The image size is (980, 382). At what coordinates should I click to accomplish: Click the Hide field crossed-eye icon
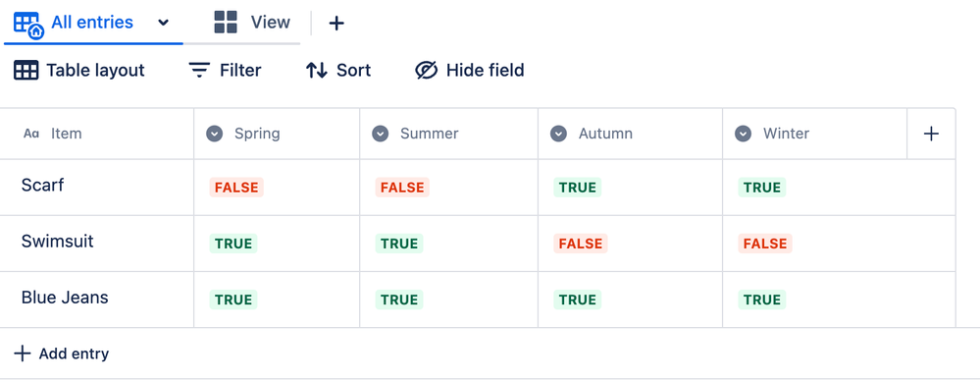tap(427, 70)
